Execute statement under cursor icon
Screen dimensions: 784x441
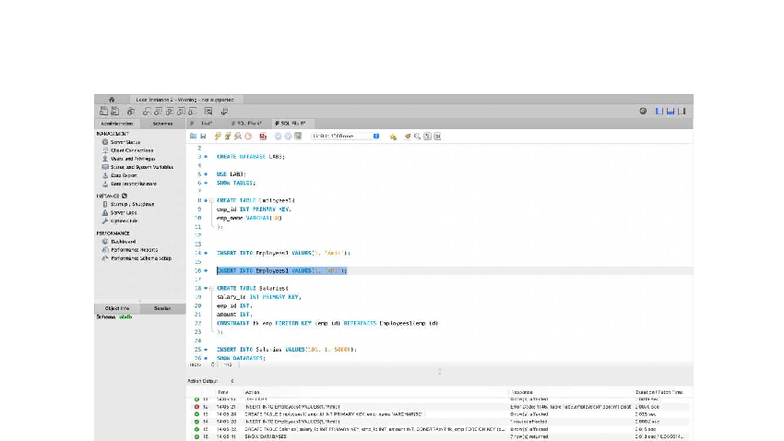click(228, 136)
